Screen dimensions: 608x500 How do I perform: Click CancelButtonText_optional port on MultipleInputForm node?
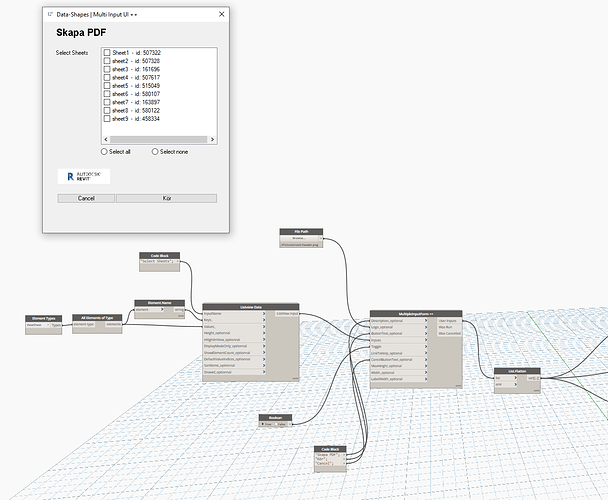(399, 360)
